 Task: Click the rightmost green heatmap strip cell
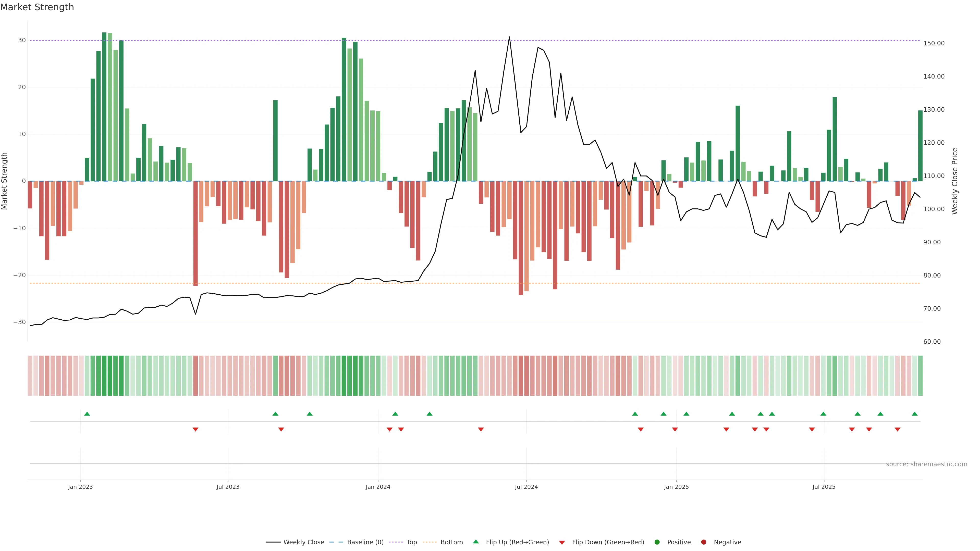tap(920, 376)
